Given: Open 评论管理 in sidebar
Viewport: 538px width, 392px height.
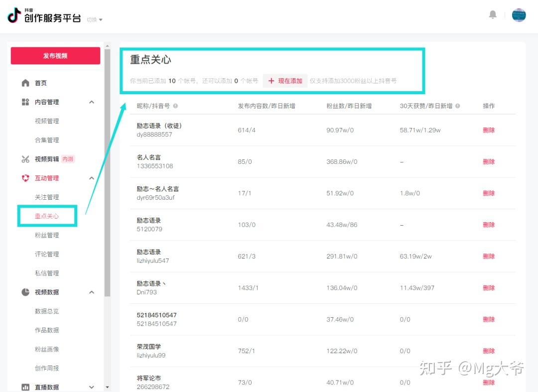Looking at the screenshot, I should pyautogui.click(x=47, y=254).
